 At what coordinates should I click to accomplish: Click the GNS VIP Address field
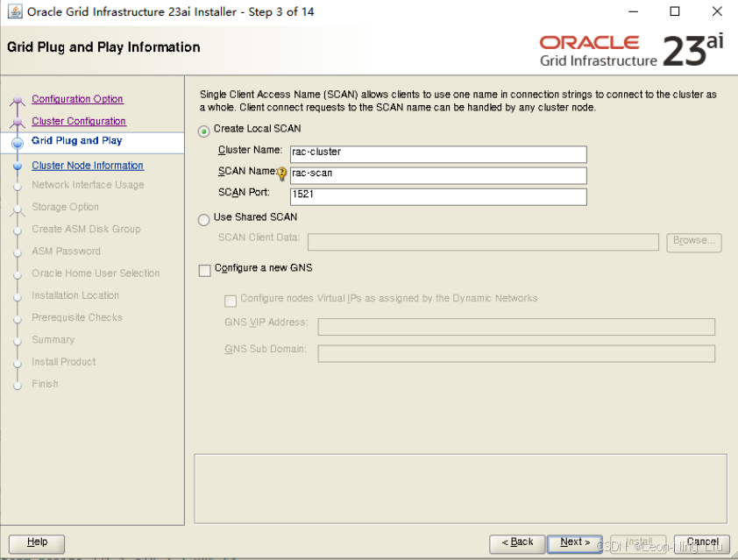[516, 327]
